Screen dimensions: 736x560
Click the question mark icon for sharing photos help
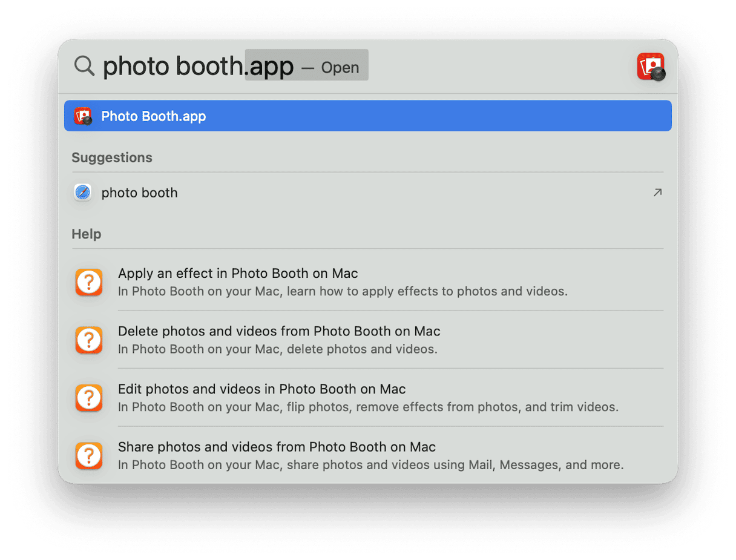[88, 455]
